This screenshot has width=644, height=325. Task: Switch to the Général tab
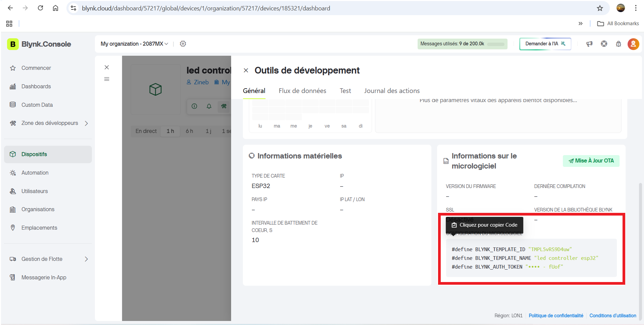254,91
